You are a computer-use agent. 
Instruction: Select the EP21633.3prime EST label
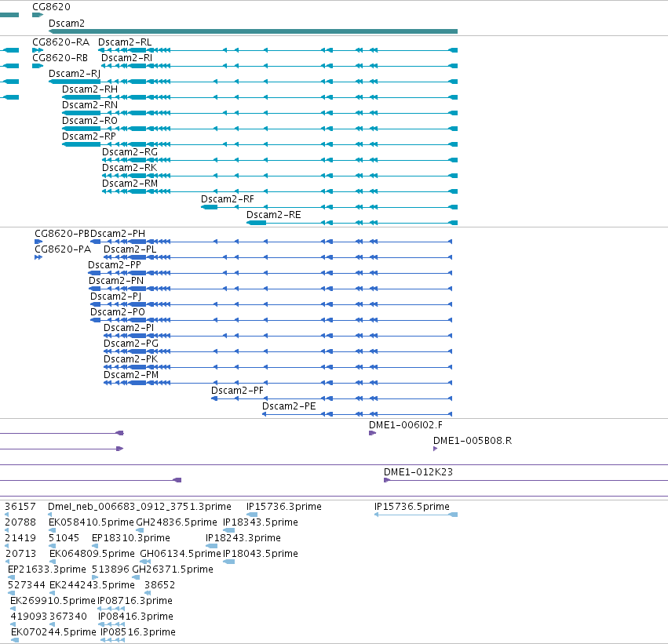coord(47,569)
